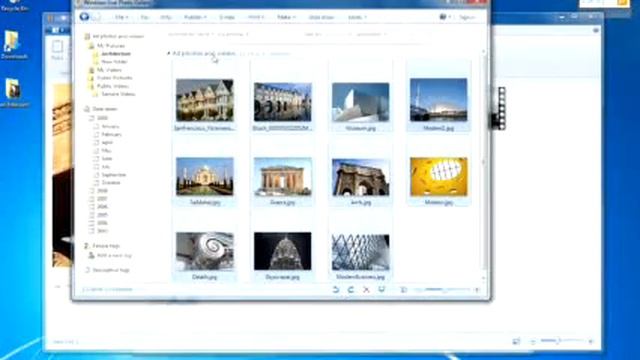
Task: Rotate photo clockwise in bottom bar
Action: pyautogui.click(x=351, y=289)
